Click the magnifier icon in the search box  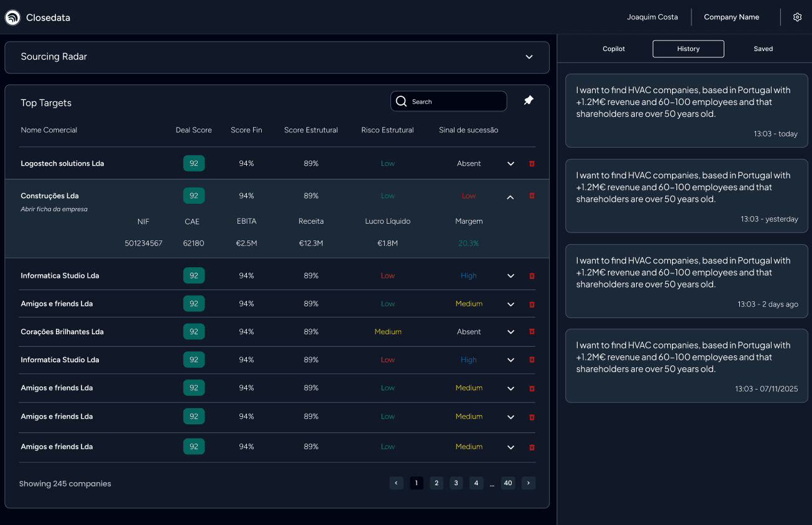(401, 102)
